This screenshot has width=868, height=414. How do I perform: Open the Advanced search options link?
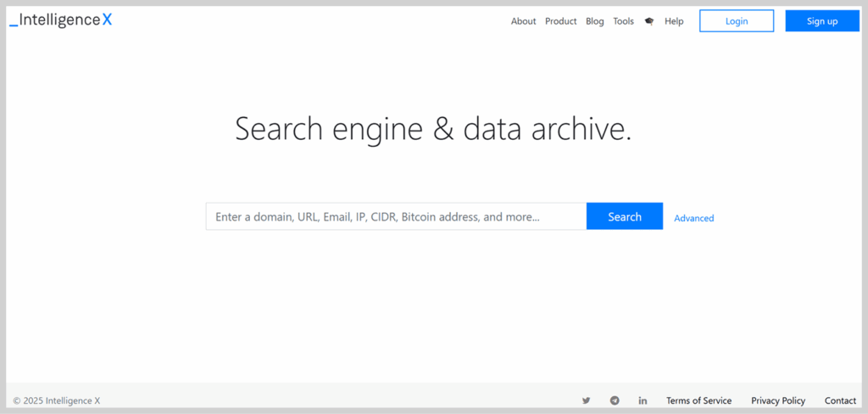(x=693, y=218)
